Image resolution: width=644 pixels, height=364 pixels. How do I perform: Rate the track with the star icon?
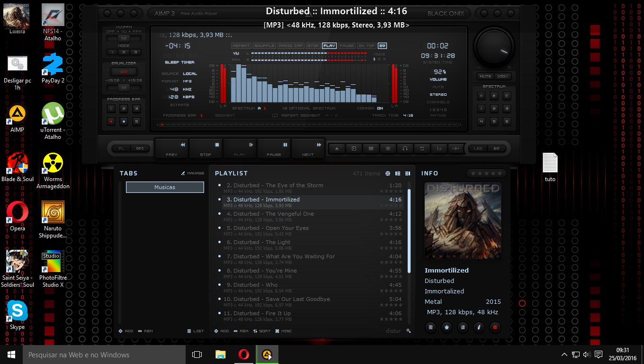tap(447, 327)
